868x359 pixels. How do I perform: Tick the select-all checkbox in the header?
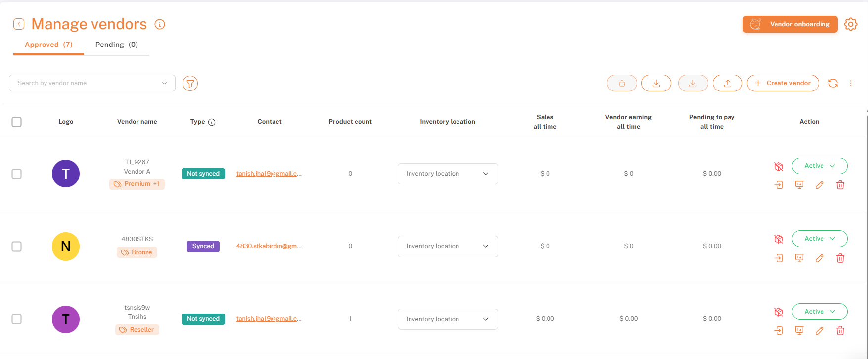click(17, 122)
